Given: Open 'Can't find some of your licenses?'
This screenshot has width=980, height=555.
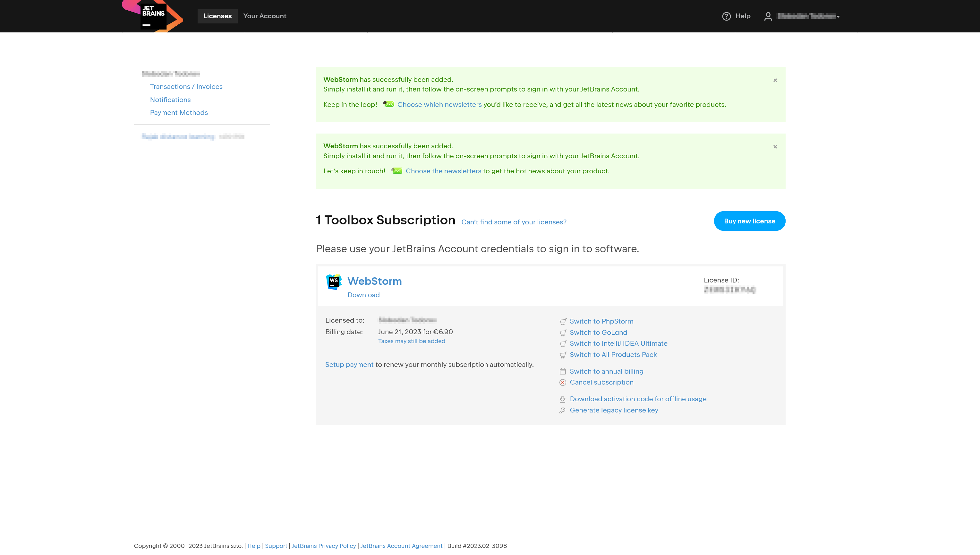Looking at the screenshot, I should pos(514,222).
